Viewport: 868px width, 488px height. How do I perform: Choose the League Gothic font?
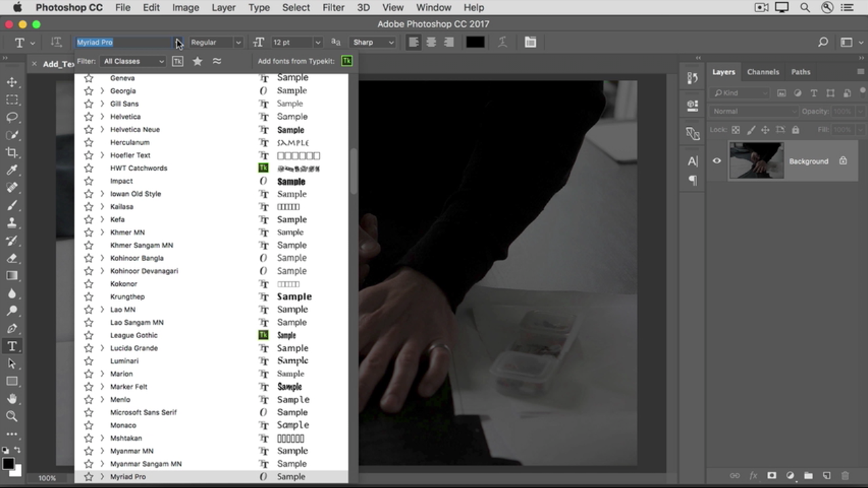tap(134, 335)
